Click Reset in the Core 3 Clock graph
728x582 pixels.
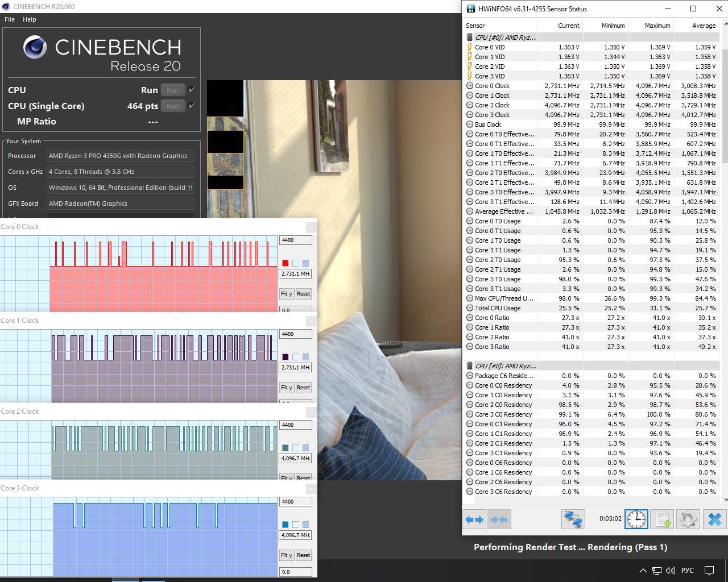tap(304, 555)
